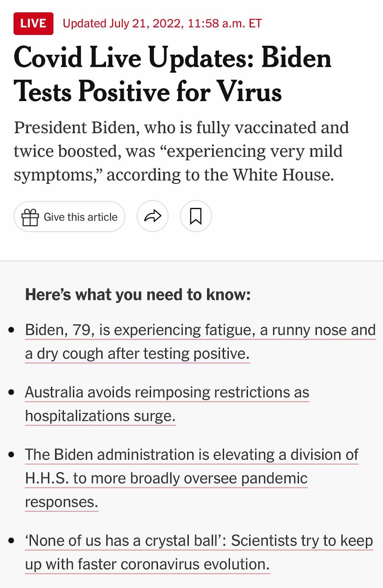This screenshot has height=588, width=383.
Task: Open 'Australia avoids reimposing restrictions' link
Action: coord(167,404)
